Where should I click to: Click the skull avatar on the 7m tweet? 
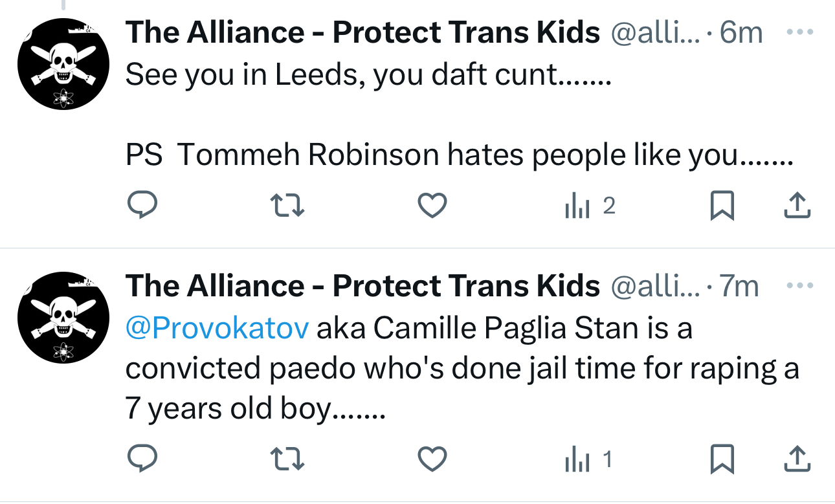tap(63, 317)
